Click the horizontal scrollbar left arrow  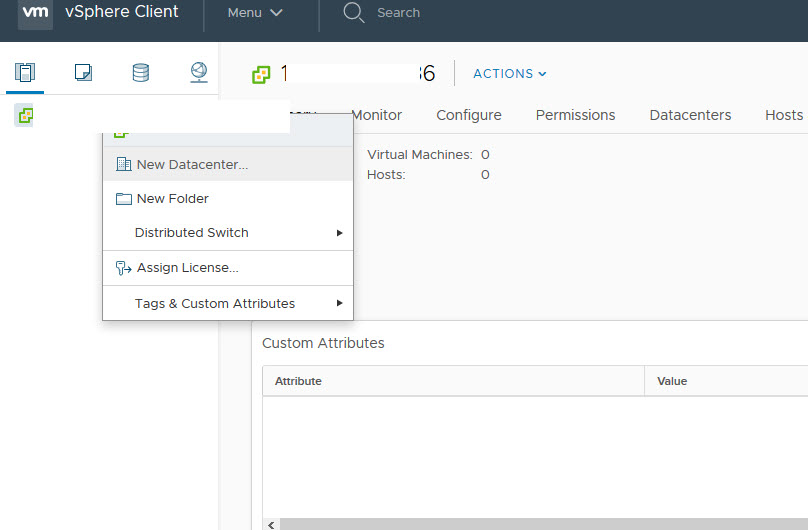(x=271, y=524)
